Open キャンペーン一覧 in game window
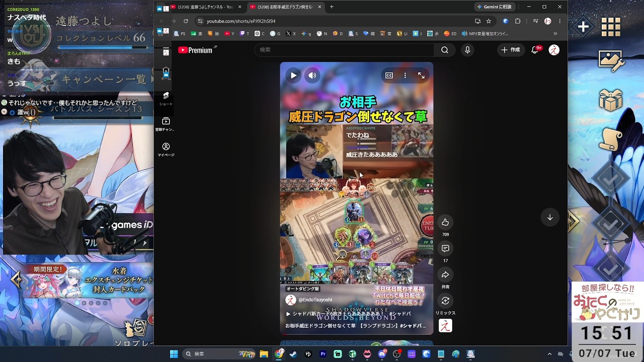 (104, 79)
